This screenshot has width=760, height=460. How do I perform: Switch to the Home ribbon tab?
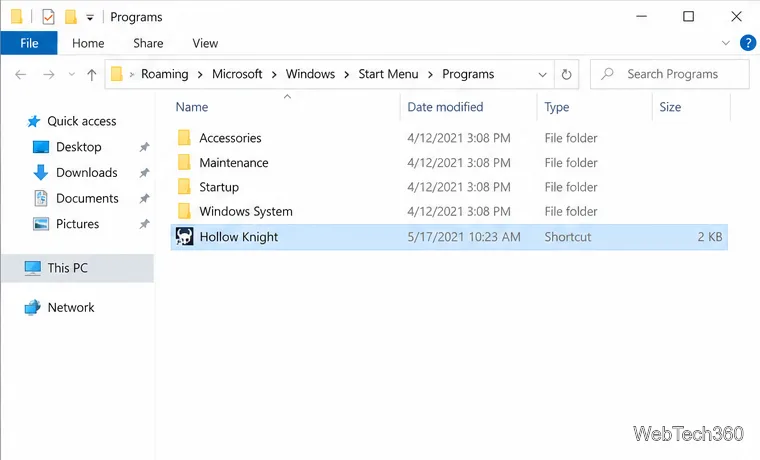coord(88,43)
